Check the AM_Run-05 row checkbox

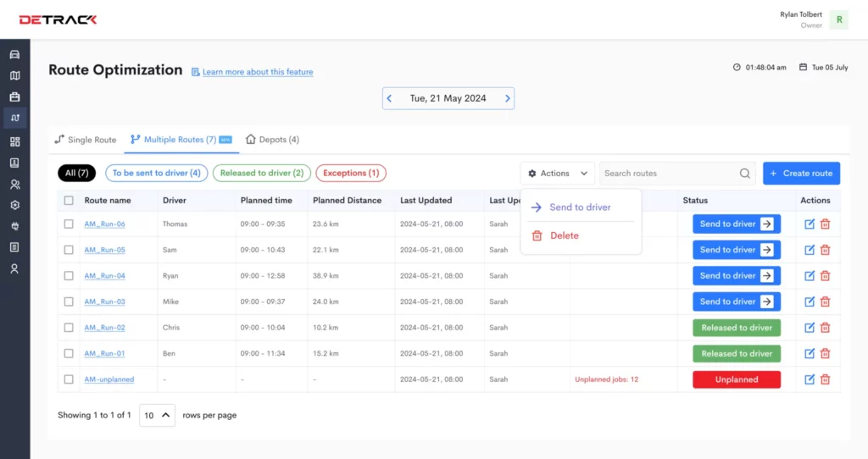(x=69, y=250)
